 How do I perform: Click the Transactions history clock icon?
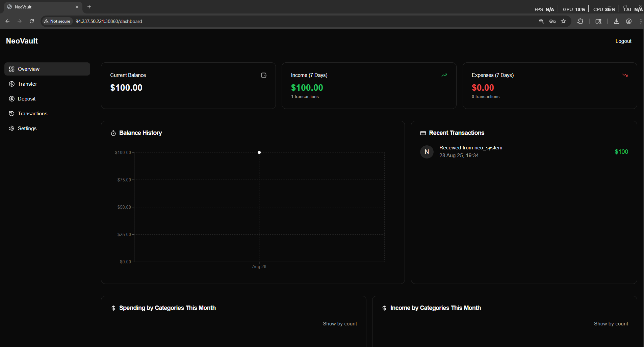[12, 113]
